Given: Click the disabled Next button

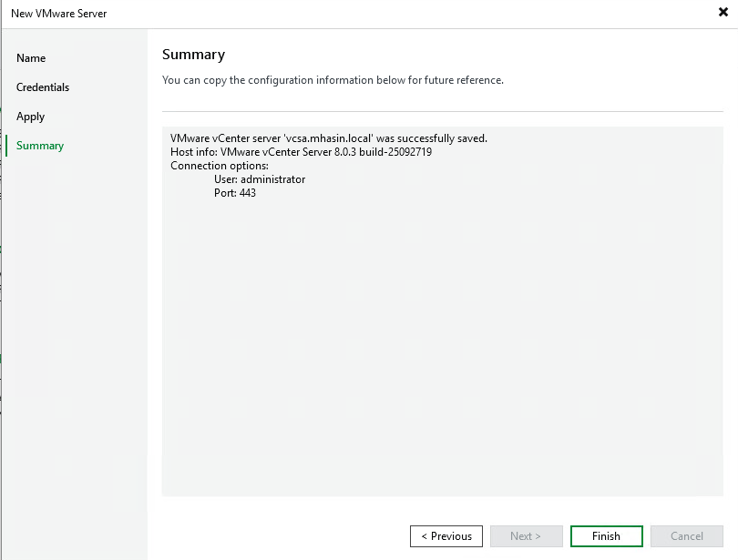Looking at the screenshot, I should 527,535.
